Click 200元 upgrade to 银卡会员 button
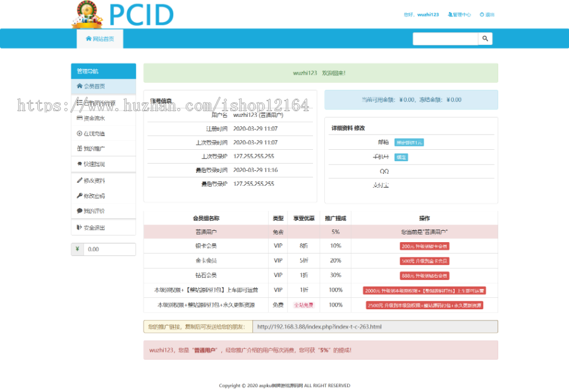Image resolution: width=569 pixels, height=392 pixels. point(425,246)
